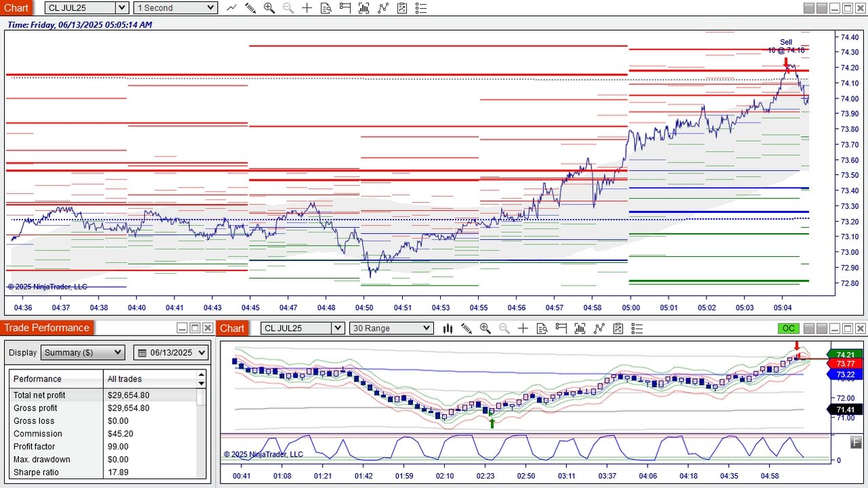Click the black 71.41 price marker
This screenshot has height=488, width=868.
click(x=845, y=409)
